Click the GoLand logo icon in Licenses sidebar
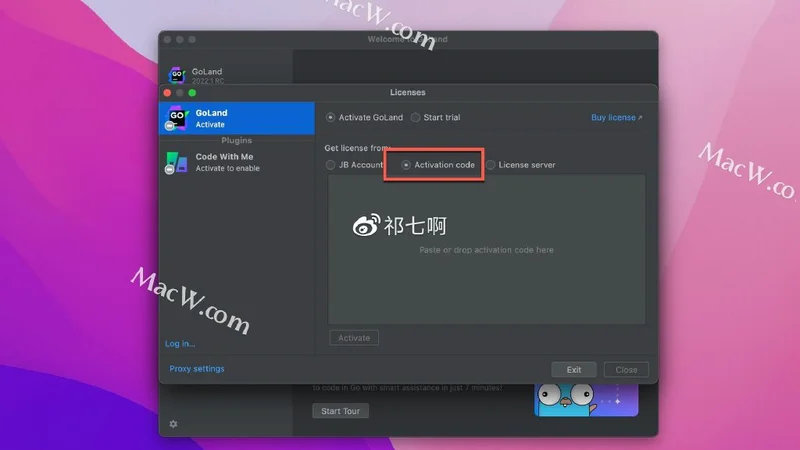Screen dimensions: 800x450 click(177, 118)
